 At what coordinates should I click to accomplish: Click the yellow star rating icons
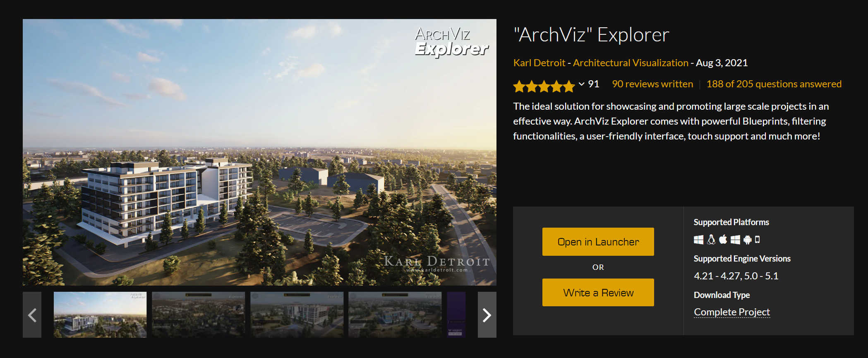pyautogui.click(x=544, y=86)
